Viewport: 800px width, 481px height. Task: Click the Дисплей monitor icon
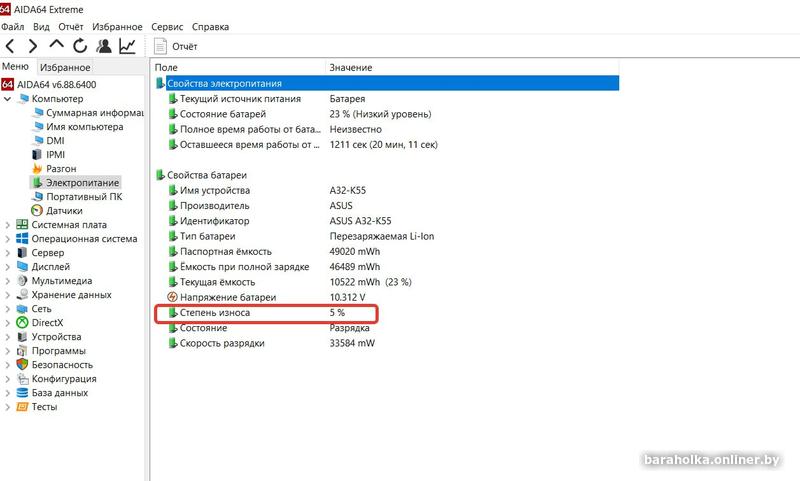tap(22, 266)
